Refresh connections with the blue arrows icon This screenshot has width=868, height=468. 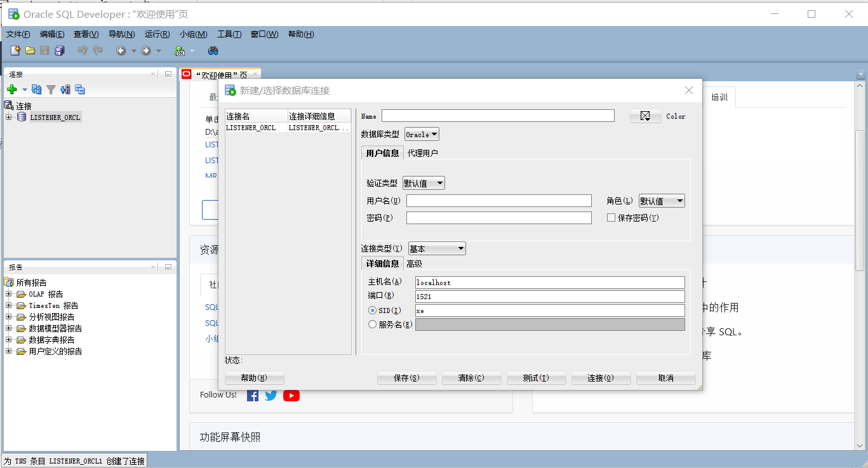coord(37,90)
